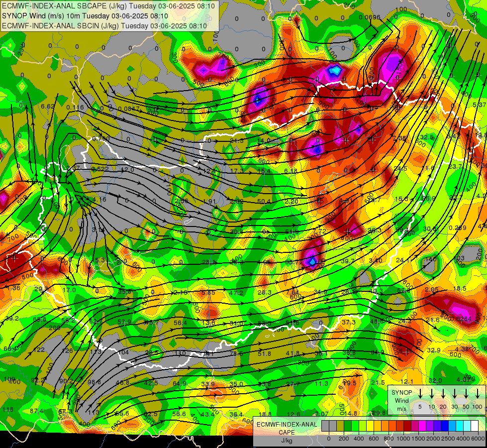Click the SBCAPE title line in header
This screenshot has height=448, width=487.
pos(108,6)
